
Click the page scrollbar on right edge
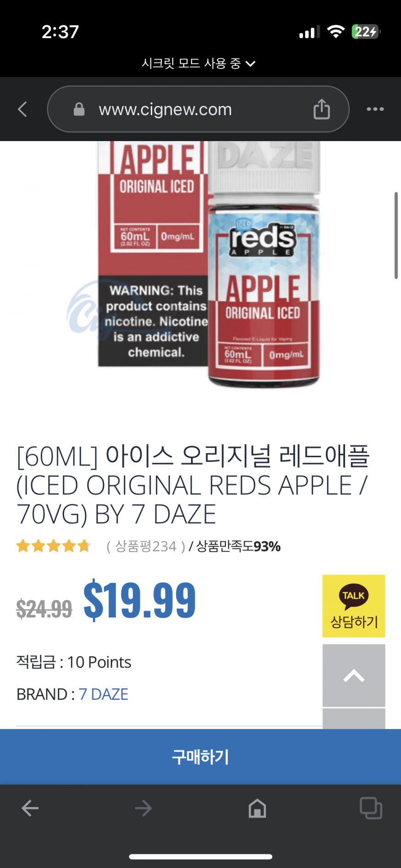point(396,235)
